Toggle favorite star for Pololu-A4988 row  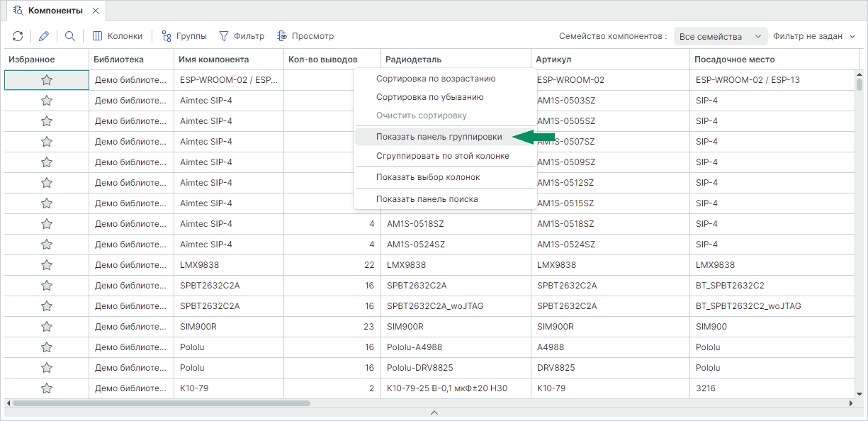(x=47, y=347)
